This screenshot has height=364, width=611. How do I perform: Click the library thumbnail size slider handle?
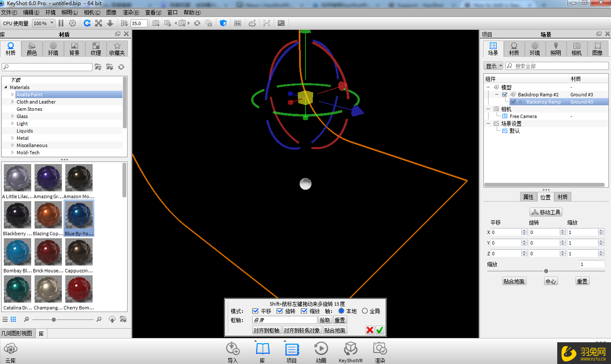click(x=53, y=319)
